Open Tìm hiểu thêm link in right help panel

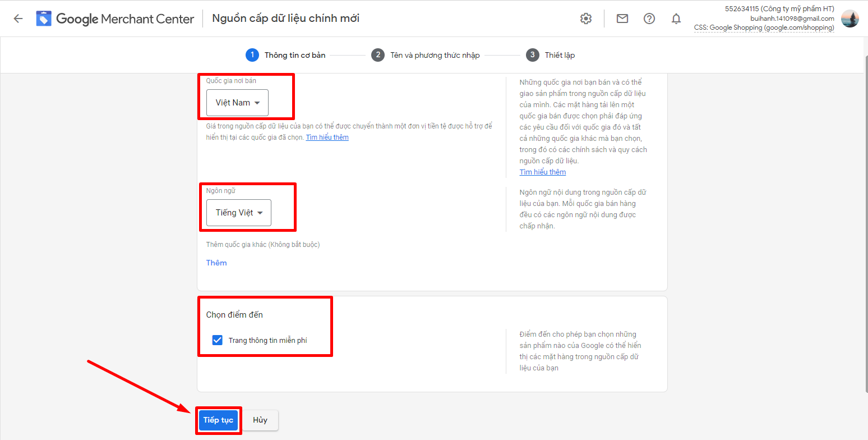pyautogui.click(x=542, y=172)
